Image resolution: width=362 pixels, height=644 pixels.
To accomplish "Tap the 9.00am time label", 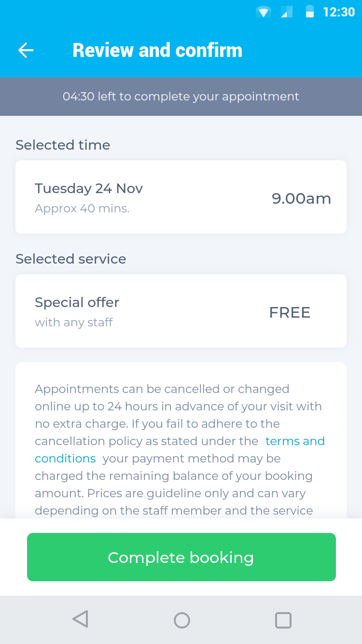I will pyautogui.click(x=301, y=198).
